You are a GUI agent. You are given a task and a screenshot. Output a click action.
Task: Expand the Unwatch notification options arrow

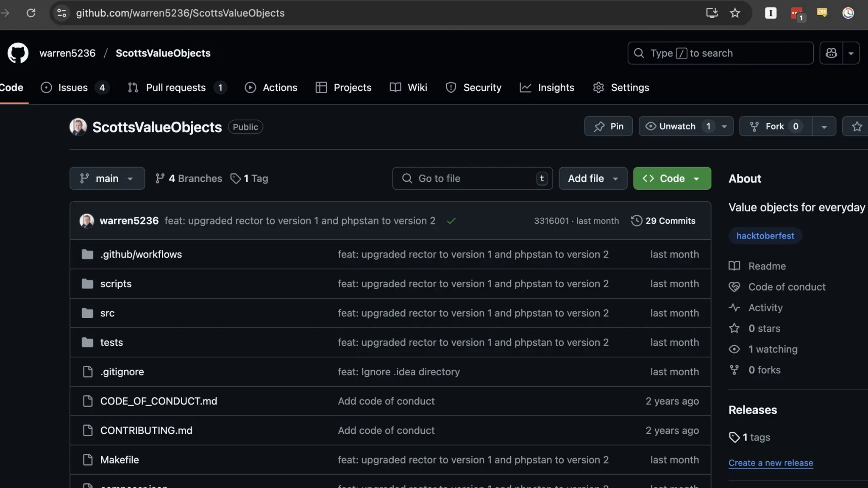[x=724, y=127]
